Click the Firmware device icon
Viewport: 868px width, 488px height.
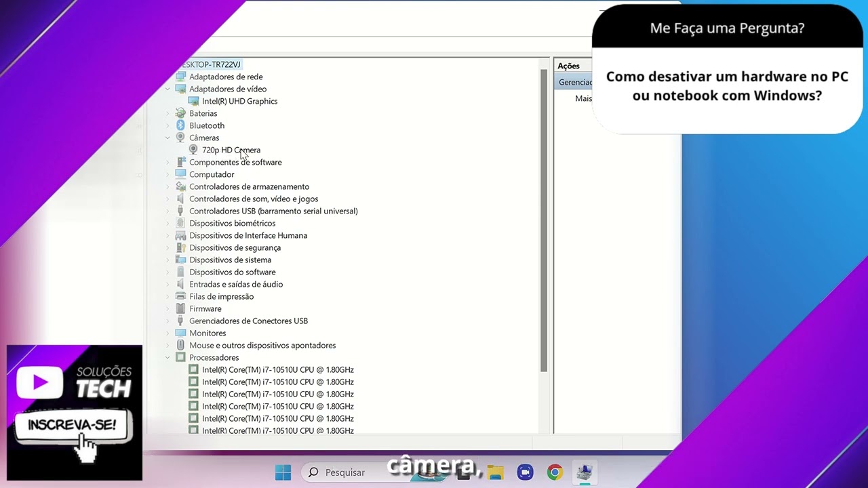[180, 308]
